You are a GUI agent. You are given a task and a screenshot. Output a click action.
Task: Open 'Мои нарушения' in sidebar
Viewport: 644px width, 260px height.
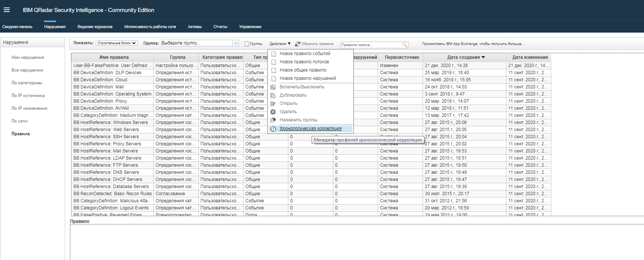[28, 57]
